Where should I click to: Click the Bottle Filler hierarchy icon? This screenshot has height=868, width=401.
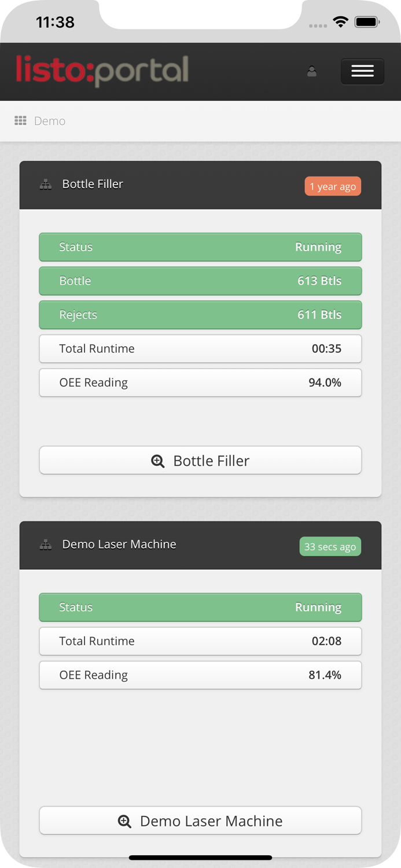tap(46, 185)
